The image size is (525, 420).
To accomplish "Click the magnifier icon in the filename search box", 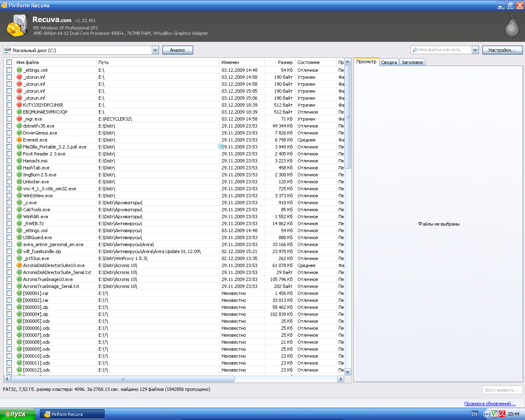I will tap(415, 50).
